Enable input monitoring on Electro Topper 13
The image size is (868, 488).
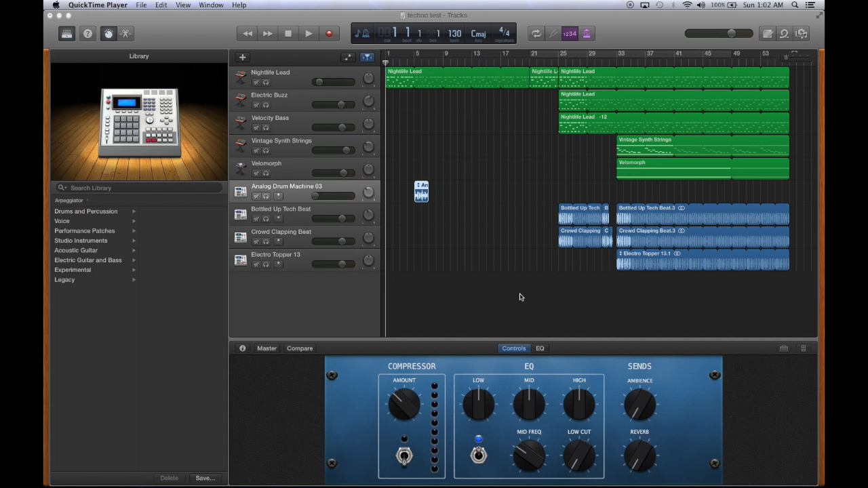(x=278, y=264)
